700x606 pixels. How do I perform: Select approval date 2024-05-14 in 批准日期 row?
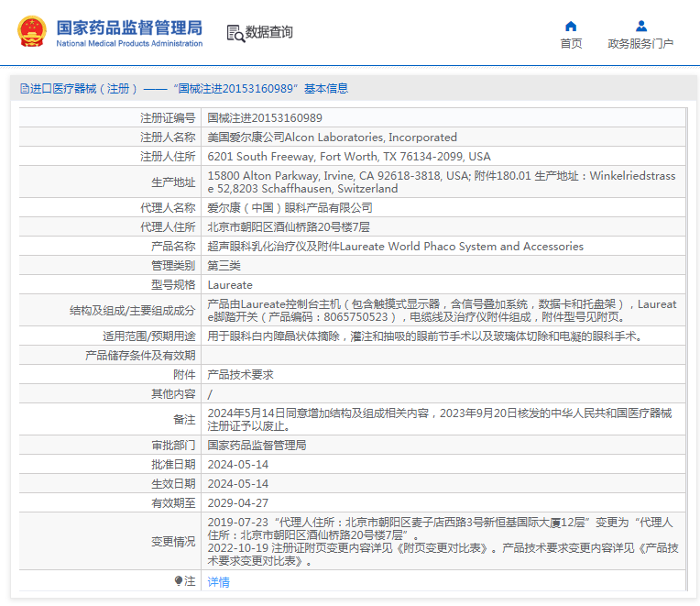(238, 465)
